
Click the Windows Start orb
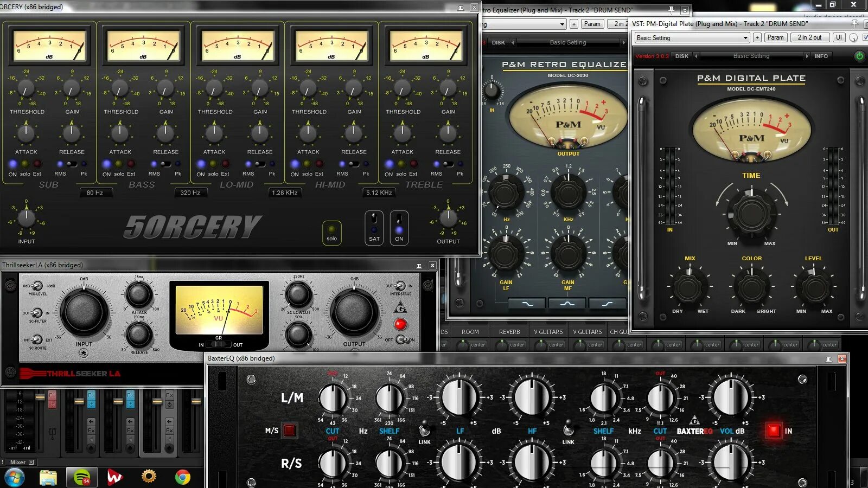(15, 477)
